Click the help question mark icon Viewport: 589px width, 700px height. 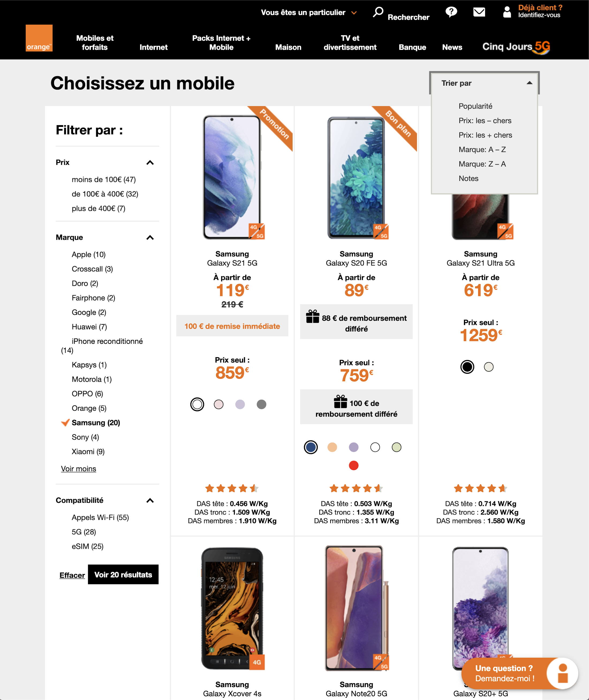click(451, 12)
